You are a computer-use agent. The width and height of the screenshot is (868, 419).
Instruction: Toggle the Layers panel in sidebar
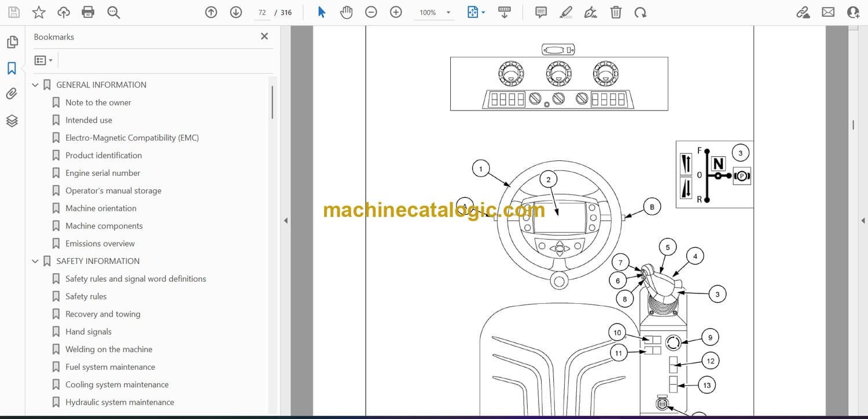click(x=12, y=120)
